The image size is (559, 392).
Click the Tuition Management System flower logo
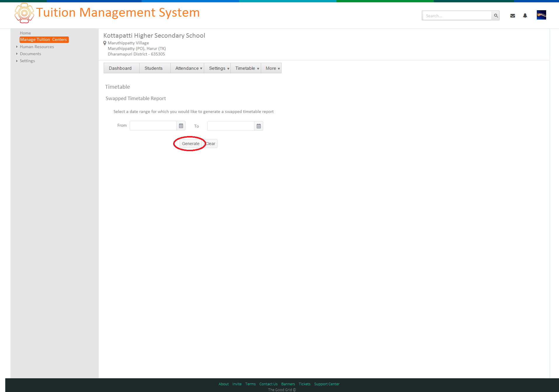[x=24, y=13]
